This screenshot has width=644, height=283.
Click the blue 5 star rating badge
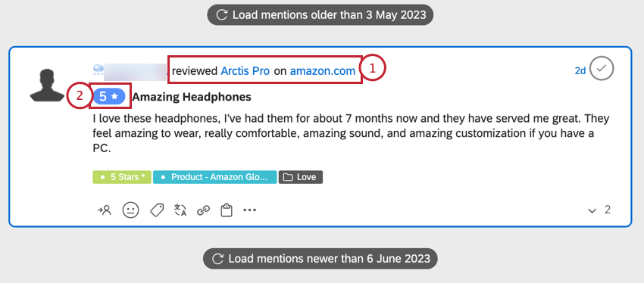click(x=109, y=96)
